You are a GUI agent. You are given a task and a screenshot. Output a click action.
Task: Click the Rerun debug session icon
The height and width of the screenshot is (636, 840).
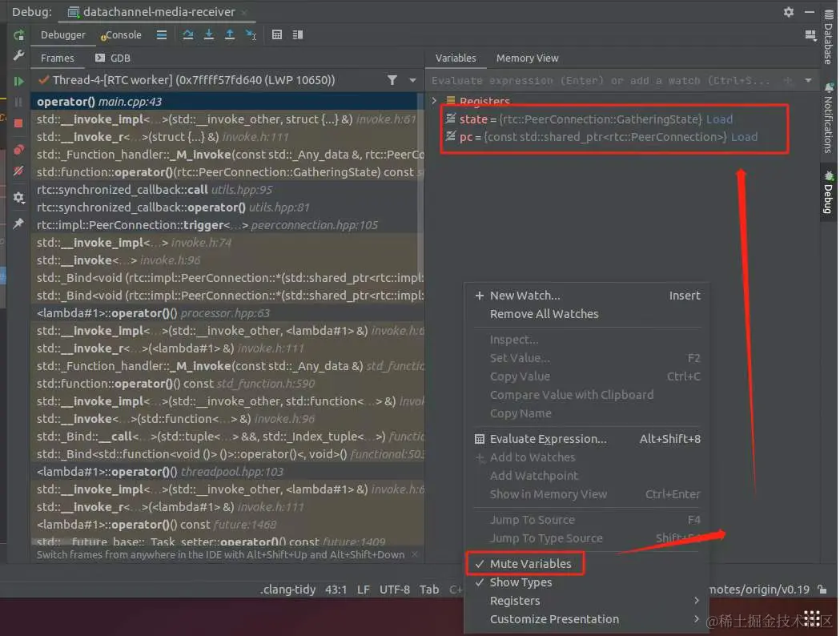click(x=18, y=35)
